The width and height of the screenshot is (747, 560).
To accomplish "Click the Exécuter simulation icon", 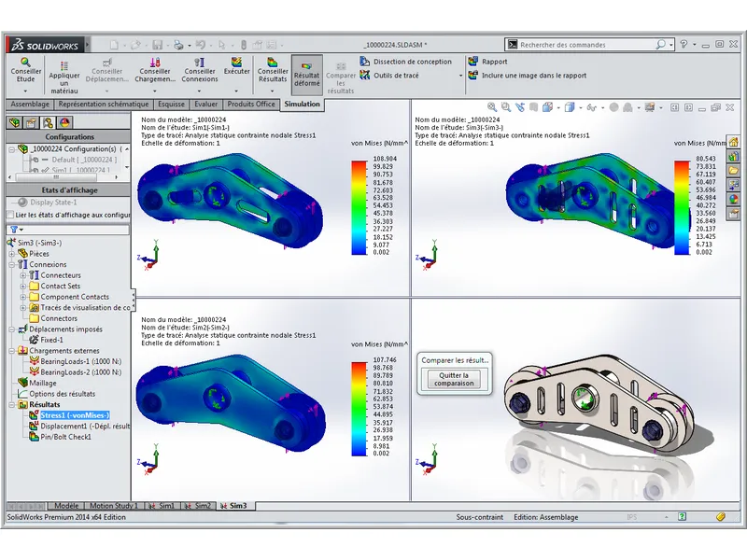I will [236, 68].
